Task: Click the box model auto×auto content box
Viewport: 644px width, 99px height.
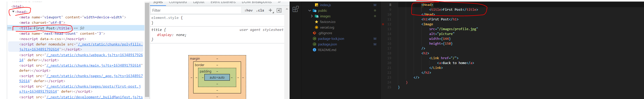Action: pyautogui.click(x=217, y=77)
